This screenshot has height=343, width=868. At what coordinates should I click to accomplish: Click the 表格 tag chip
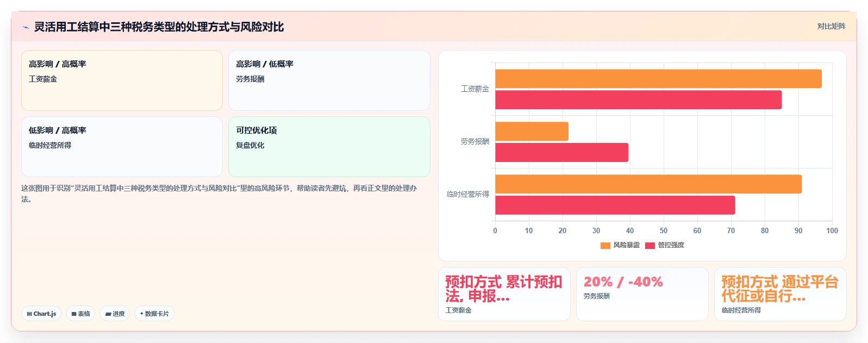pyautogui.click(x=80, y=314)
